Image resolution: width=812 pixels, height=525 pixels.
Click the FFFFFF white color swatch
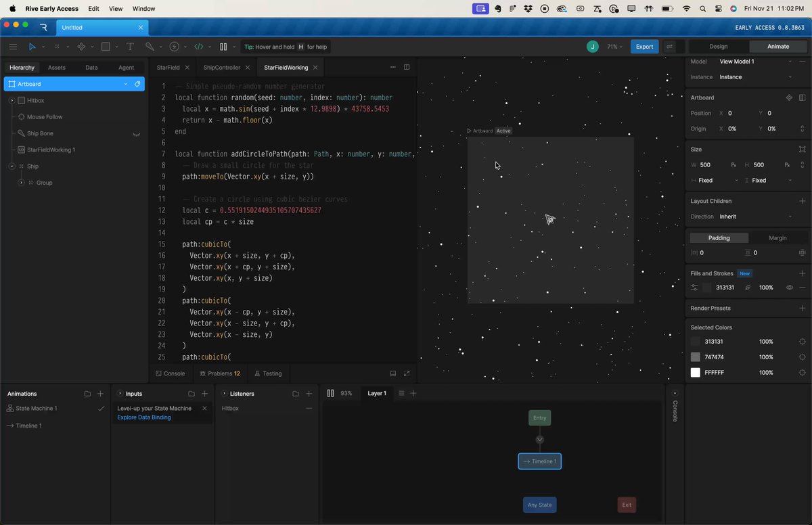pos(696,373)
